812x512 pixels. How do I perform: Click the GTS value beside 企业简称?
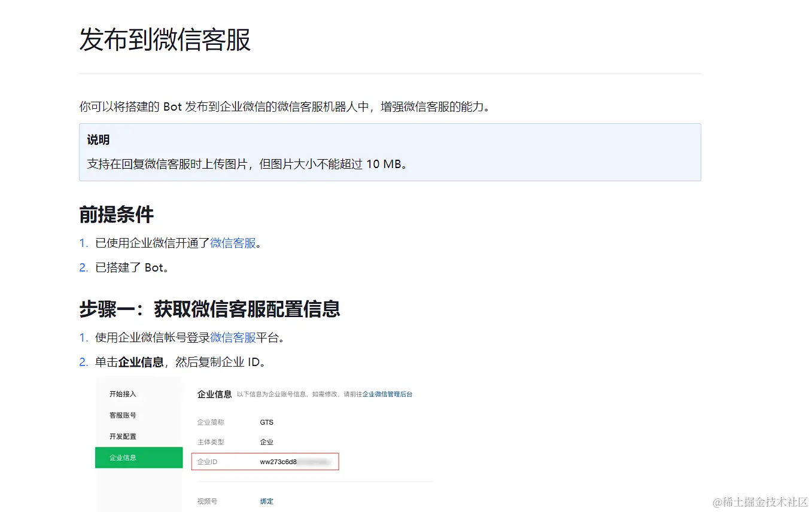coord(266,422)
